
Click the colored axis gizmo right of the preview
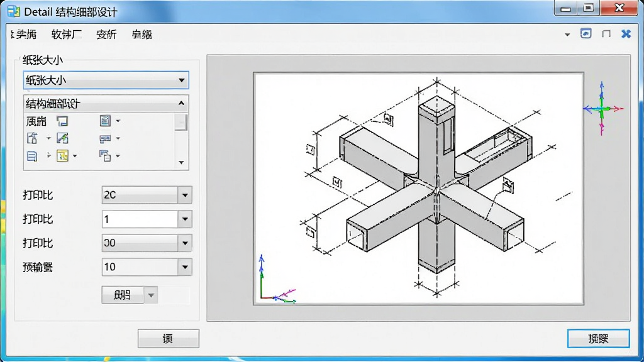coord(602,108)
